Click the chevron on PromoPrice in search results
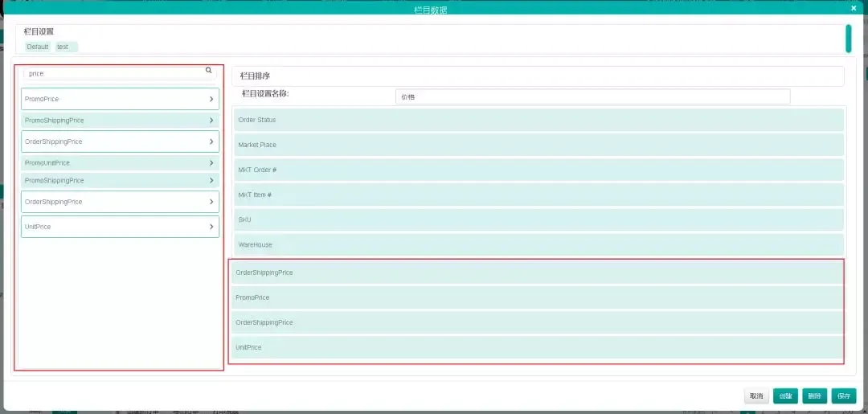 pos(211,99)
